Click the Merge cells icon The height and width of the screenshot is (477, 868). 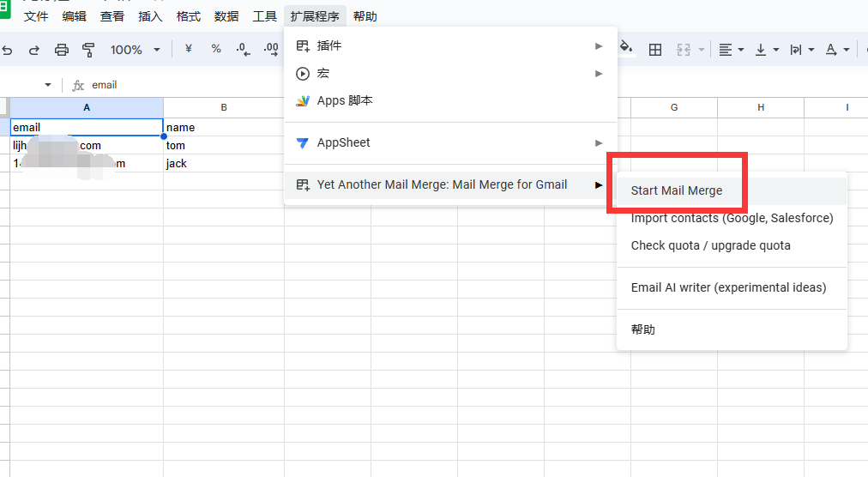(684, 50)
